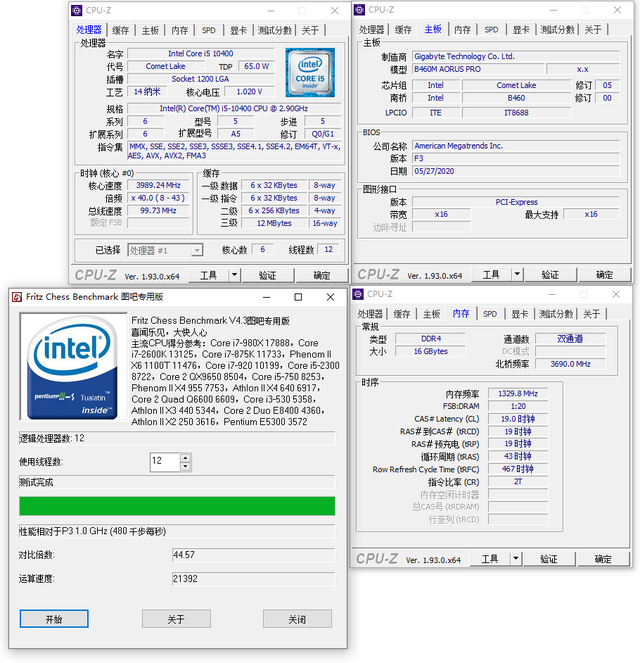Click TDP value 65.0 W
This screenshot has height=663, width=640.
pyautogui.click(x=257, y=66)
